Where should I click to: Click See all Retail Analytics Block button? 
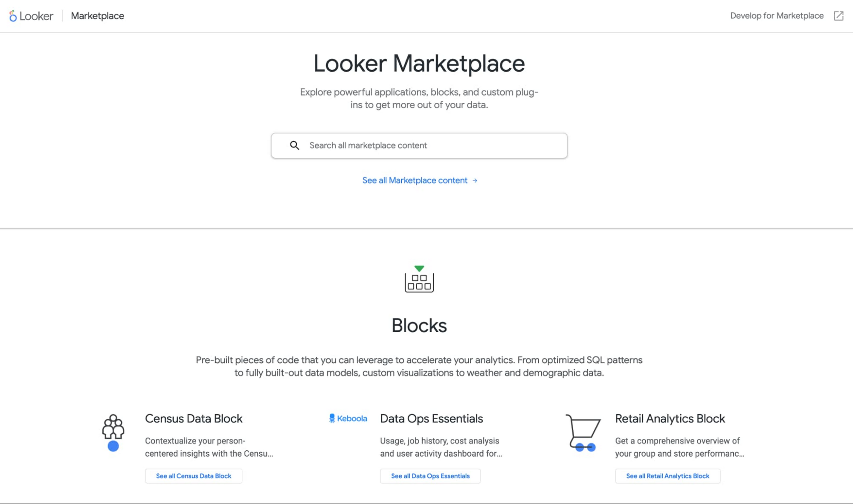667,476
